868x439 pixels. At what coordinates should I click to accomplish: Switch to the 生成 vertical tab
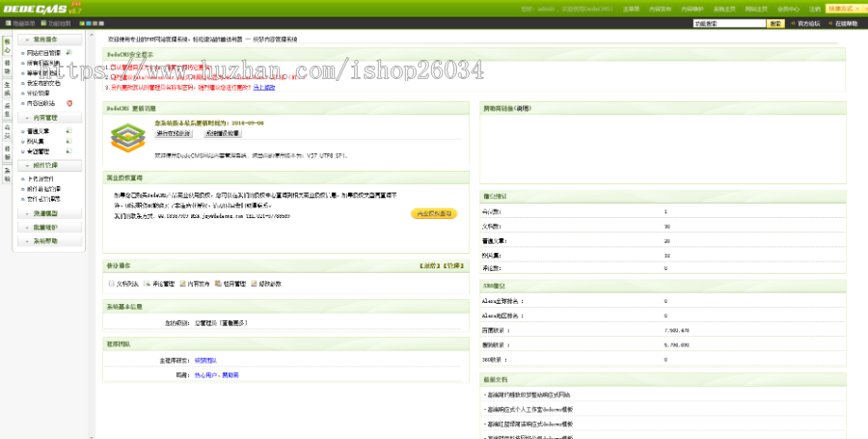7,89
